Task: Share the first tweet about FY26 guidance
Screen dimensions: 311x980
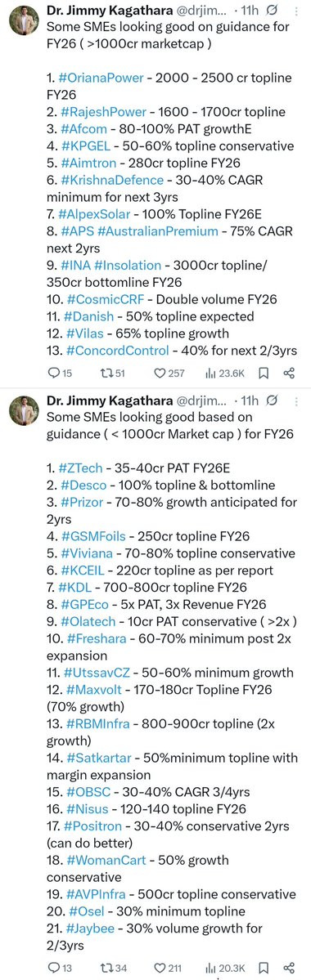Action: pos(289,374)
